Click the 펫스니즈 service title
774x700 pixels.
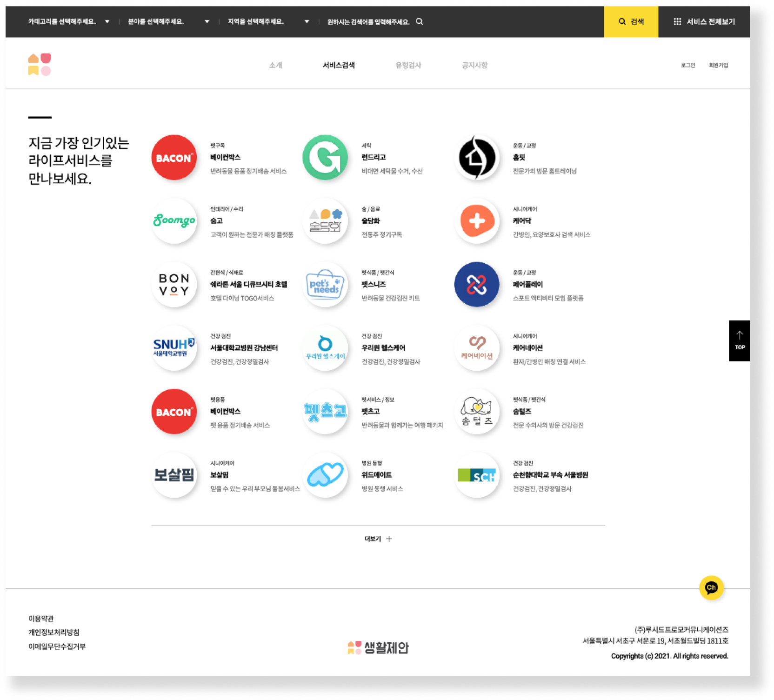(374, 284)
